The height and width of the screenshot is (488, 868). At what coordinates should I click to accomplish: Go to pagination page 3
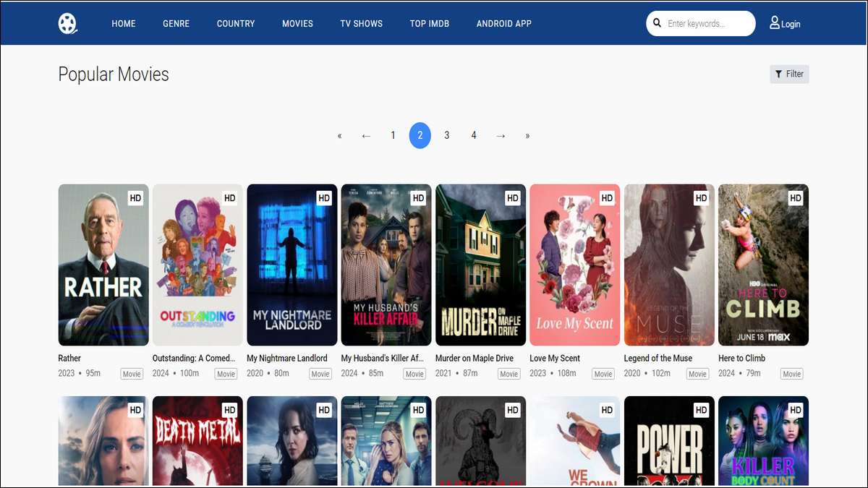pyautogui.click(x=447, y=135)
